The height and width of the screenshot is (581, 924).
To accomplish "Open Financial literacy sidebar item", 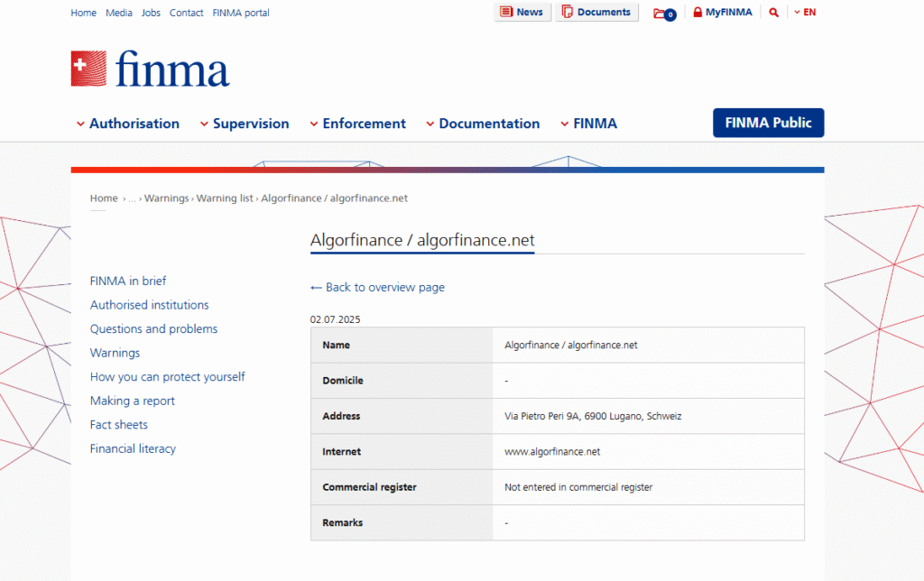I will coord(133,448).
